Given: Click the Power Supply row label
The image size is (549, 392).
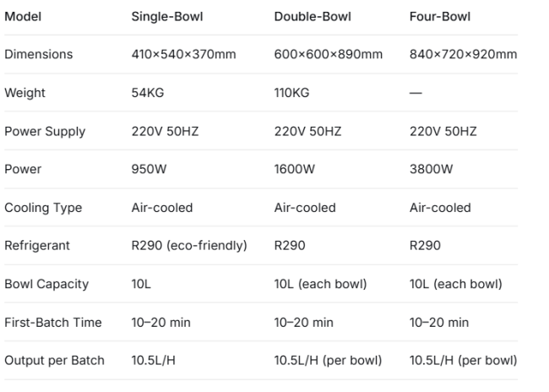Looking at the screenshot, I should pos(45,131).
